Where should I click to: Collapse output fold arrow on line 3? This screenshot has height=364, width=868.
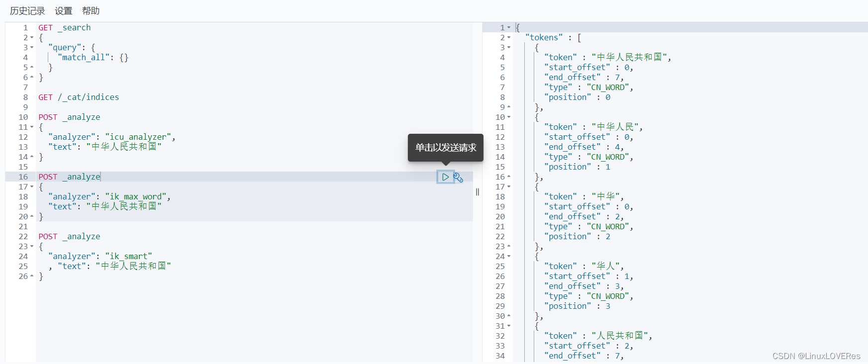click(509, 48)
